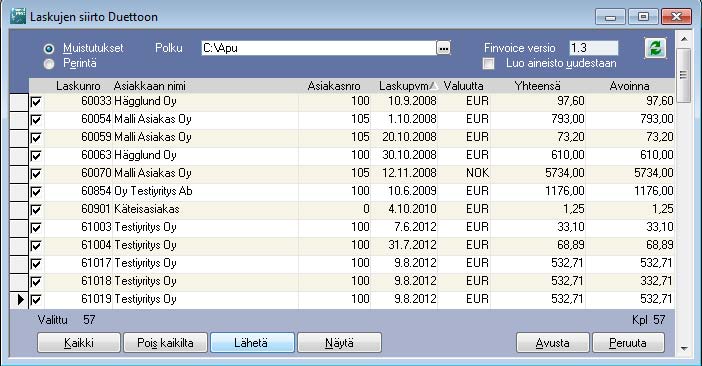Screen dimensions: 702x366
Task: Click the Lähetä button
Action: tap(252, 343)
